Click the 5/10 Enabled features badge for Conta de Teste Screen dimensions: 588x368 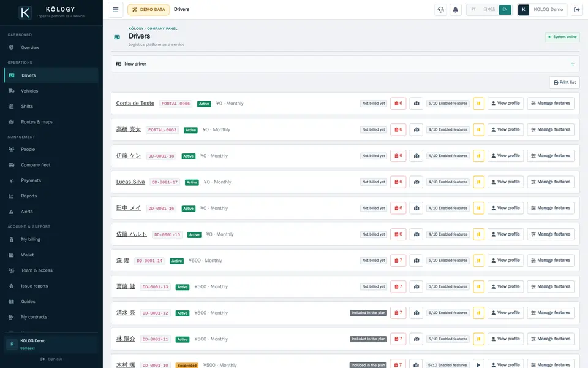pyautogui.click(x=448, y=103)
